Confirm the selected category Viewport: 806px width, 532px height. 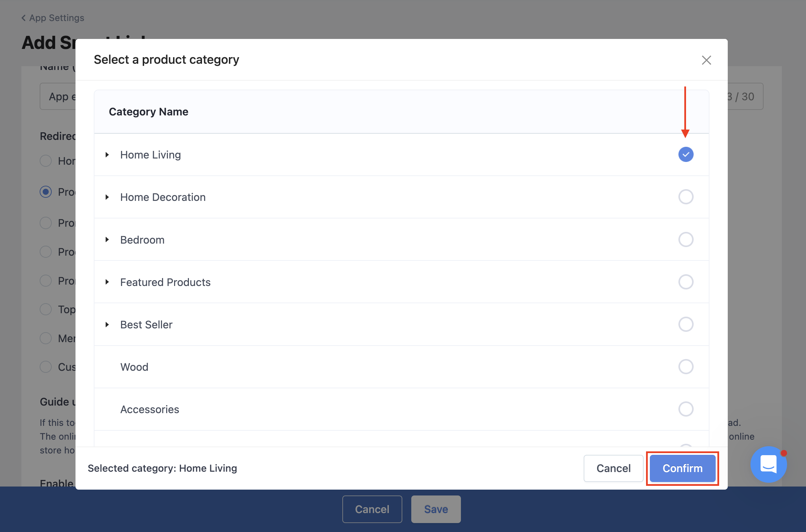tap(682, 468)
